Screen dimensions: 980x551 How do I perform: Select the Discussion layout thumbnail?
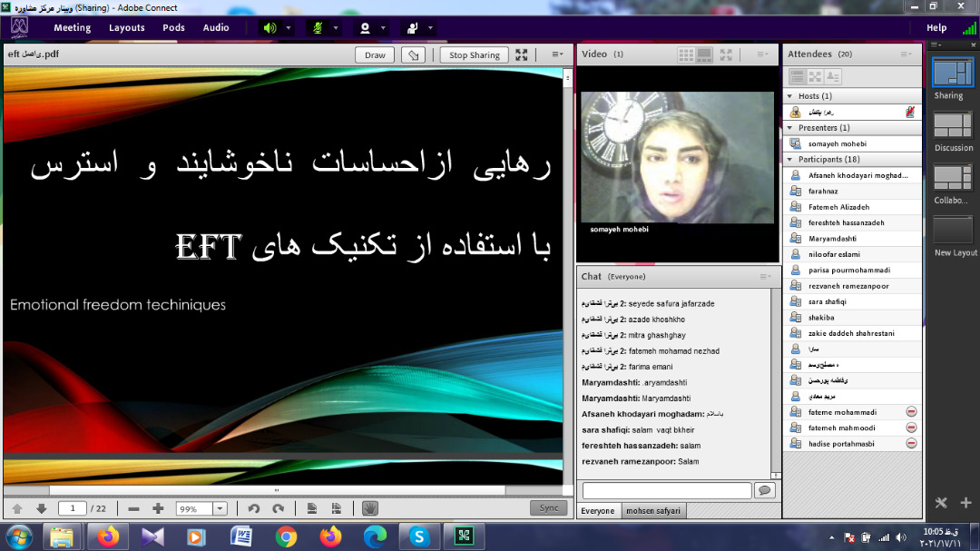(953, 126)
